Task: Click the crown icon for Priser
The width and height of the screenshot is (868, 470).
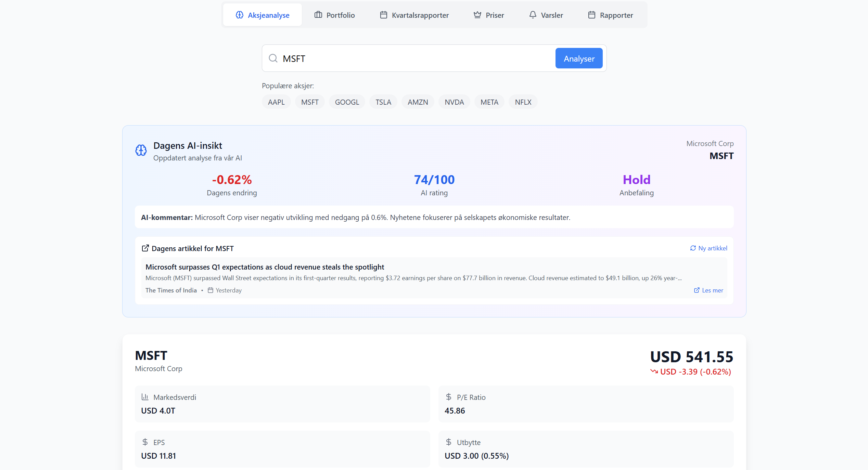Action: tap(477, 15)
